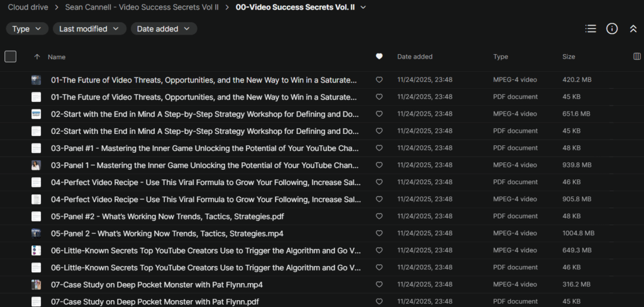Screen dimensions: 644x307
Task: Go to Cloud drive breadcrumb
Action: (28, 8)
